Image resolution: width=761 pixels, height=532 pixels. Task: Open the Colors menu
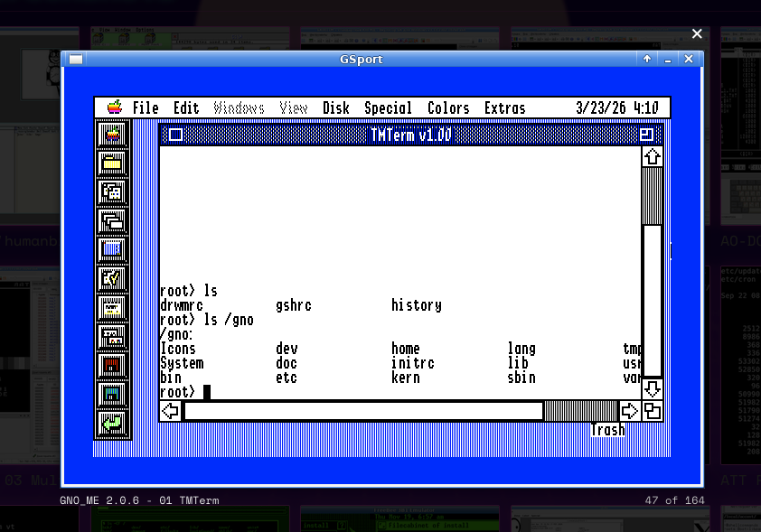click(x=448, y=107)
